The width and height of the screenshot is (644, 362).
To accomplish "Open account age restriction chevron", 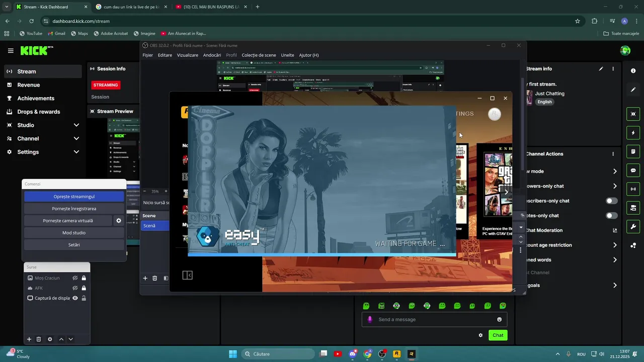I will (615, 245).
